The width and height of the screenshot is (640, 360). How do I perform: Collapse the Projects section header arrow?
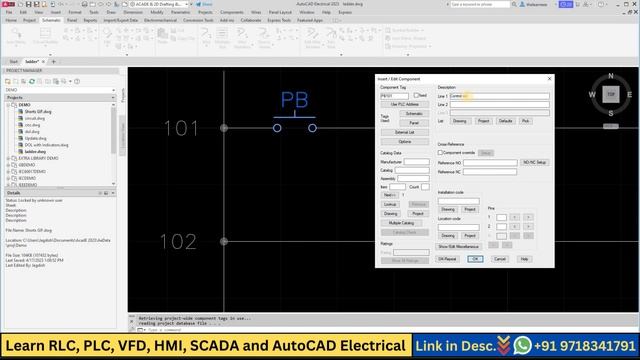[113, 98]
